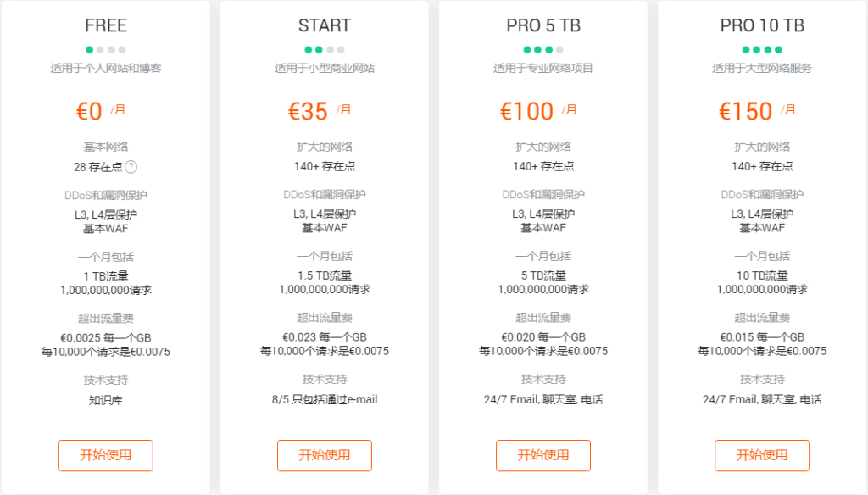Click the second green dot under START

click(x=319, y=49)
